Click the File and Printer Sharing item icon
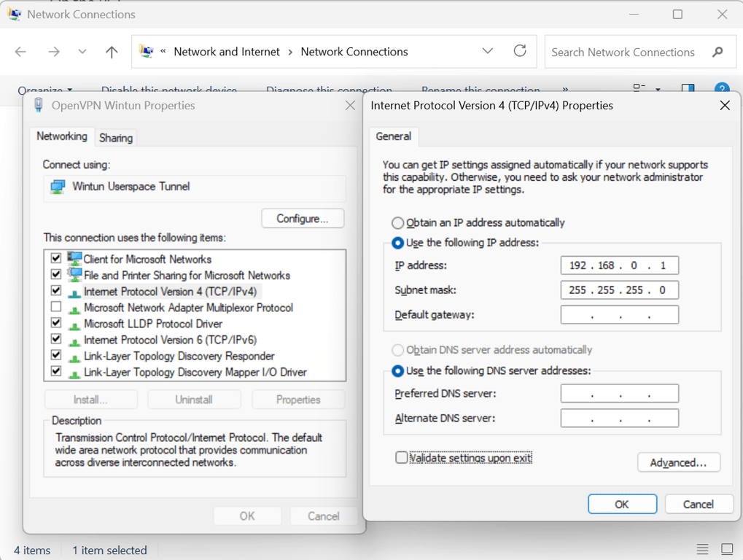 tap(74, 275)
